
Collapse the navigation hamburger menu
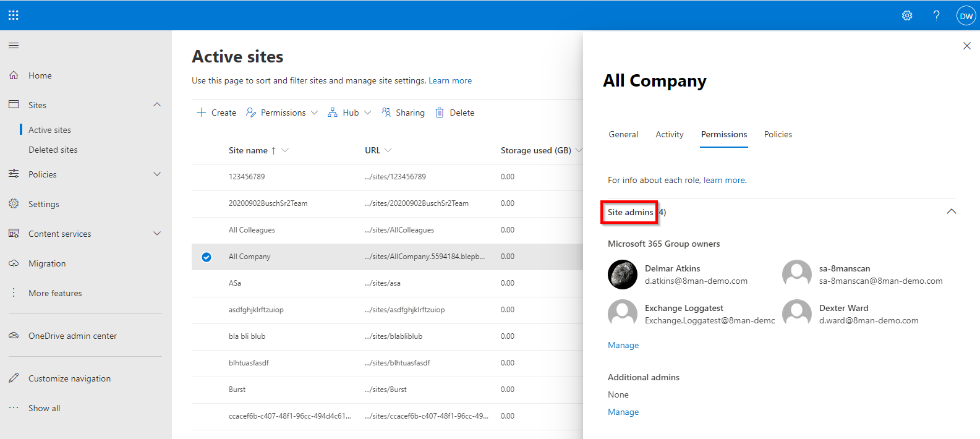pyautogui.click(x=14, y=45)
